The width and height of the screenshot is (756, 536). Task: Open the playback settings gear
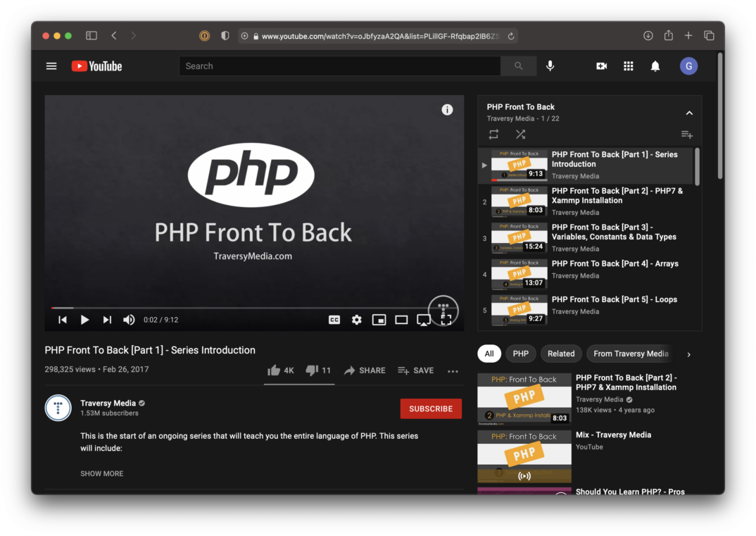pyautogui.click(x=356, y=319)
